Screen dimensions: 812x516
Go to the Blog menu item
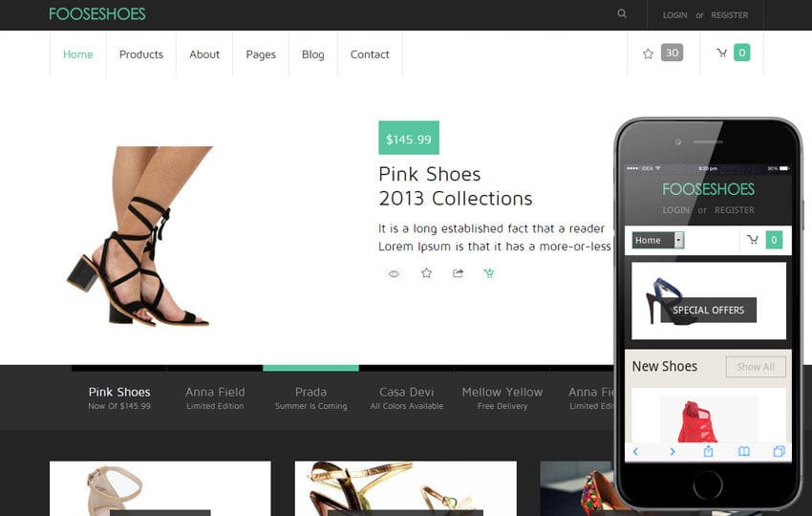tap(312, 54)
